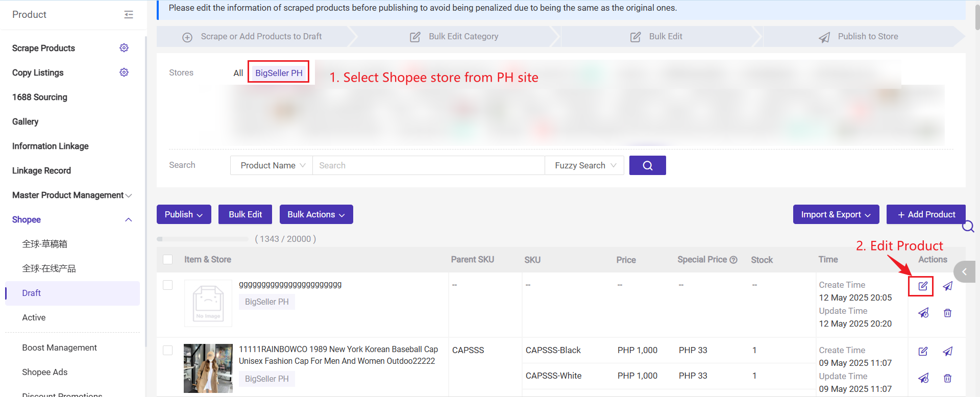980x397 pixels.
Task: Click the CAPSSS parent SKU cell
Action: pos(468,350)
